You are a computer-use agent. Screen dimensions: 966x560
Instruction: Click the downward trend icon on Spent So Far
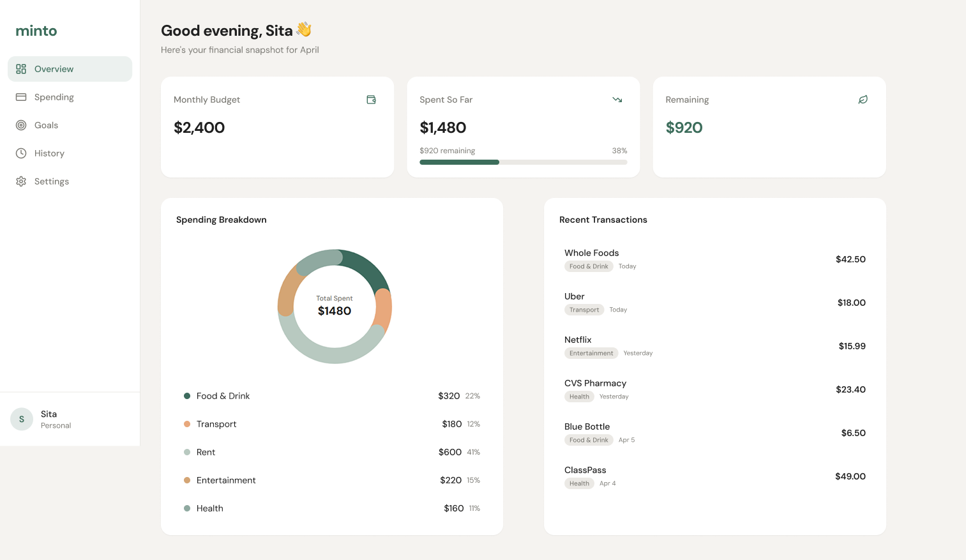617,100
